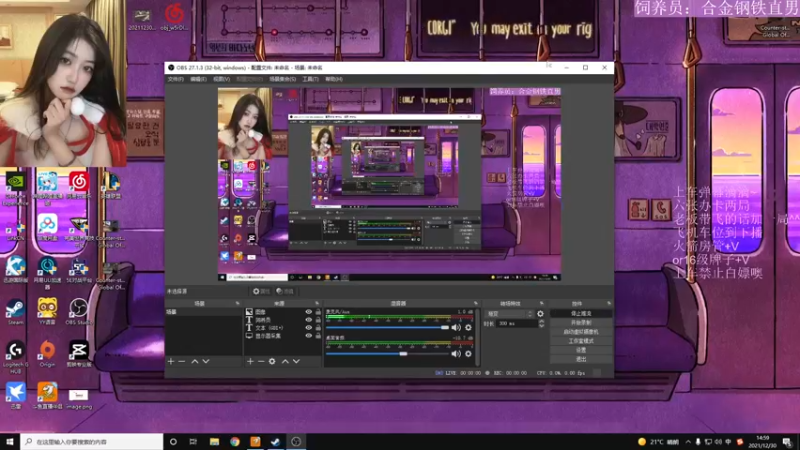Click the 属性 properties button above the docks

click(261, 291)
